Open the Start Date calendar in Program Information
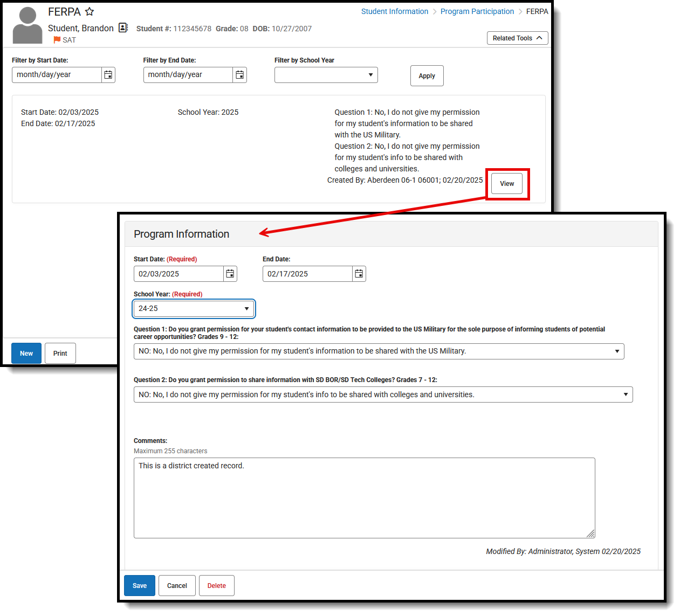The height and width of the screenshot is (616, 680). pyautogui.click(x=230, y=273)
